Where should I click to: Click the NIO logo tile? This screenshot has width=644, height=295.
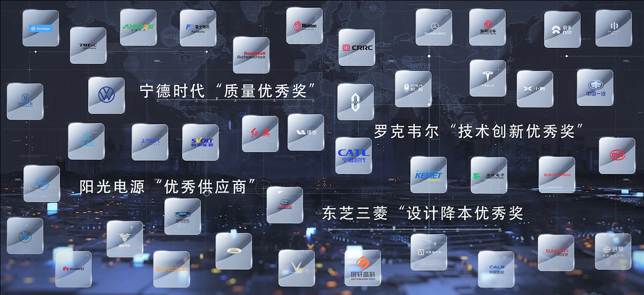(x=562, y=29)
